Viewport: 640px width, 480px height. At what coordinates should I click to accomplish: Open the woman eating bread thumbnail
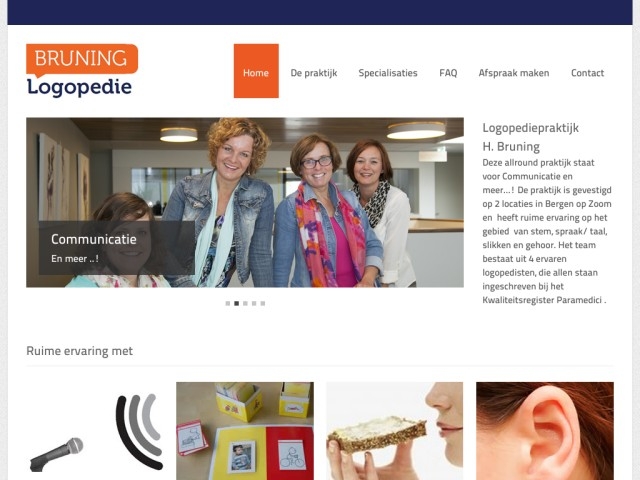click(395, 431)
